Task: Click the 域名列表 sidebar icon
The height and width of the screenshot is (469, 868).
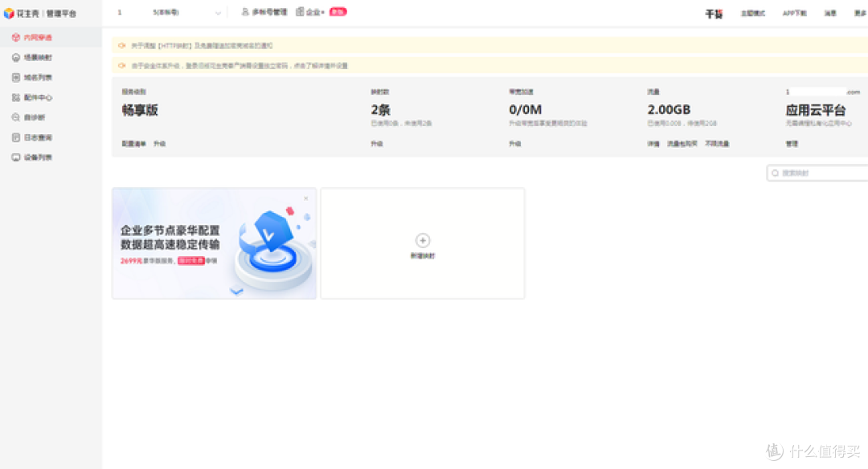Action: 16,77
